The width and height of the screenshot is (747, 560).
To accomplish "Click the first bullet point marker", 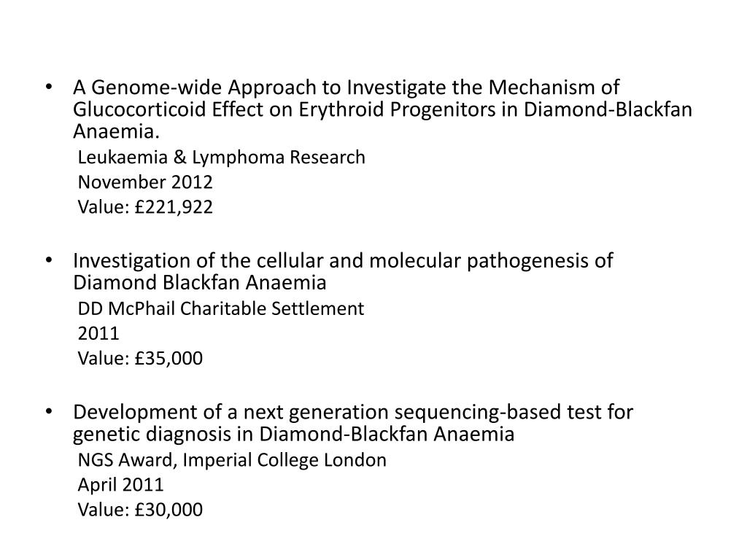I will click(48, 87).
